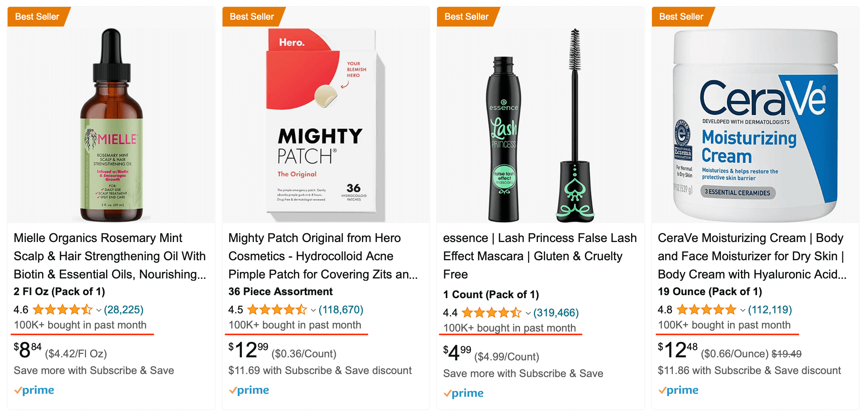Open Mighty Patch Original title link
Viewport: 868px width, 415px height.
(323, 256)
